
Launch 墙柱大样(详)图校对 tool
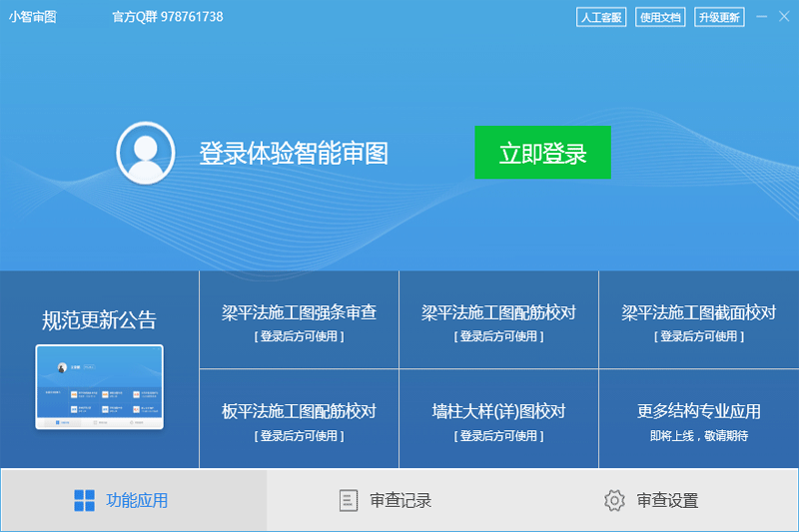(x=498, y=420)
